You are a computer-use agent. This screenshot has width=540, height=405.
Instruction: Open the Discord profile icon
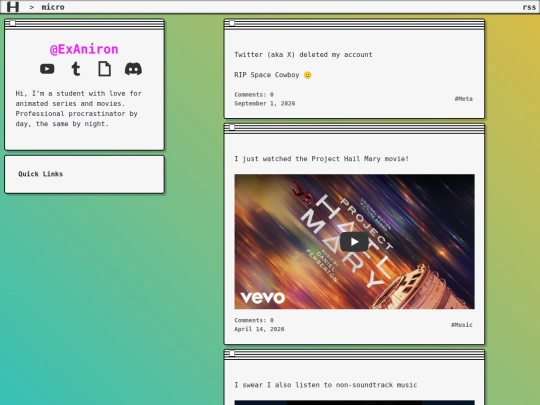coord(133,69)
